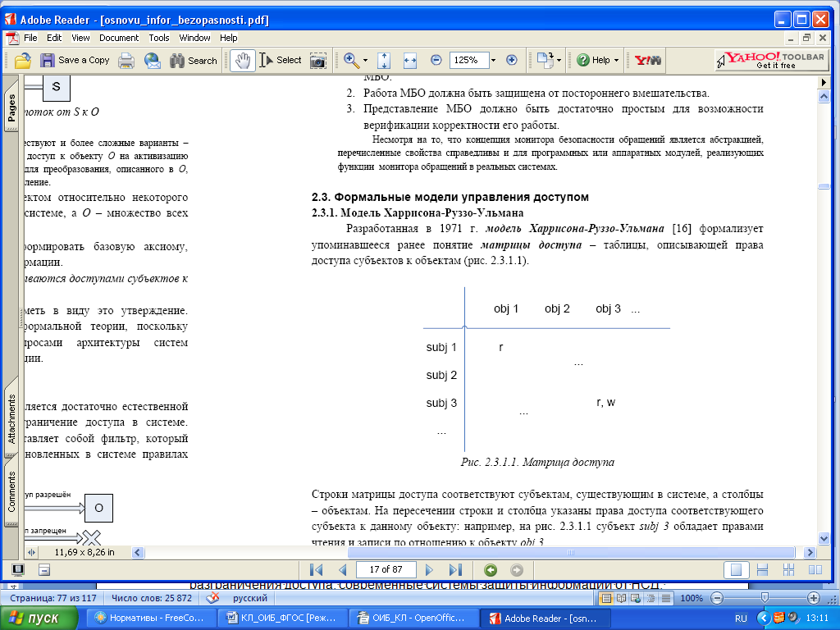Open the zoom percentage dropdown list
This screenshot has height=630, width=840.
point(493,60)
